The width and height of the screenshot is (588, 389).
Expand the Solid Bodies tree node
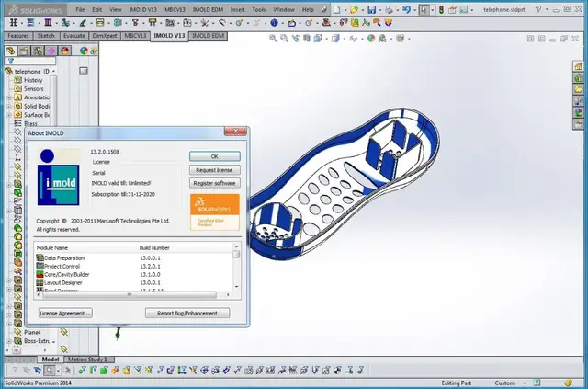tap(8, 107)
